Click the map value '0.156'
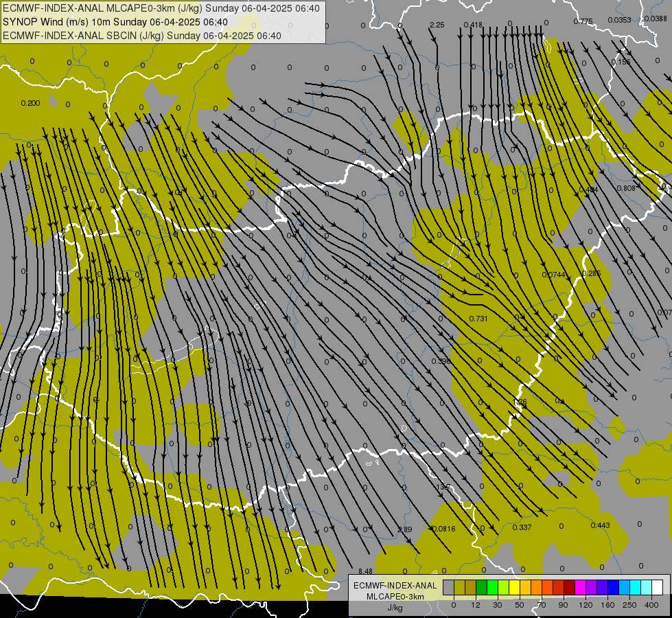Viewport: 672px width, 618px height. click(x=621, y=62)
